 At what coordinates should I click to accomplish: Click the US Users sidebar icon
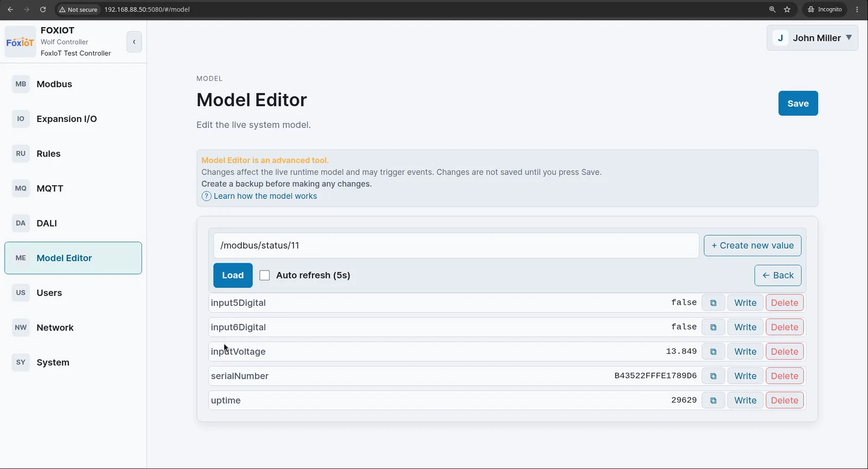coord(21,293)
